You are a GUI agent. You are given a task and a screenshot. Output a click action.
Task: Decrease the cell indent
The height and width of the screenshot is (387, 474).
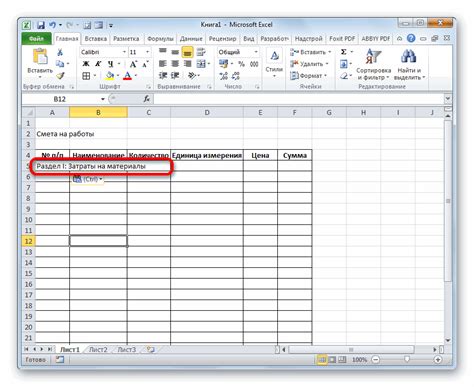click(162, 76)
